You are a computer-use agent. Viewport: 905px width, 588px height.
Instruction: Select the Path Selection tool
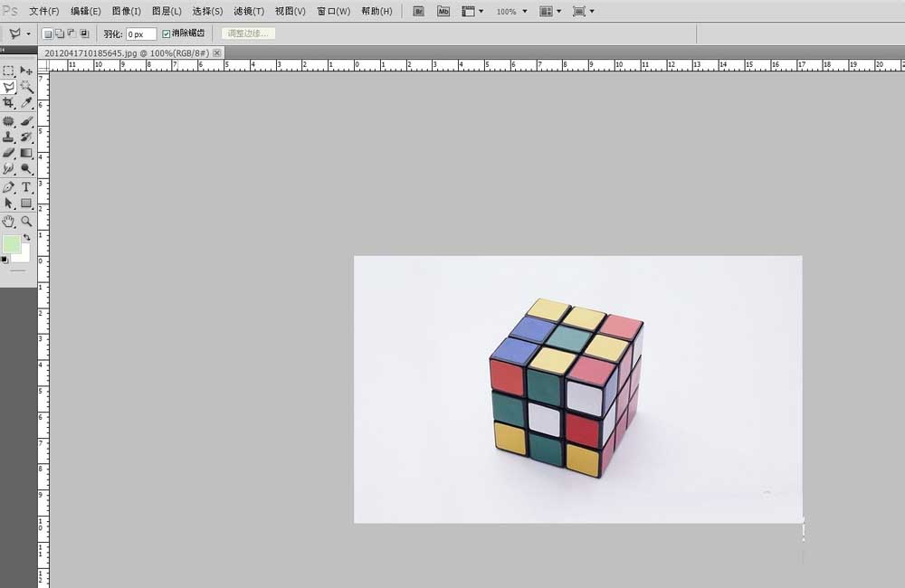pyautogui.click(x=9, y=204)
